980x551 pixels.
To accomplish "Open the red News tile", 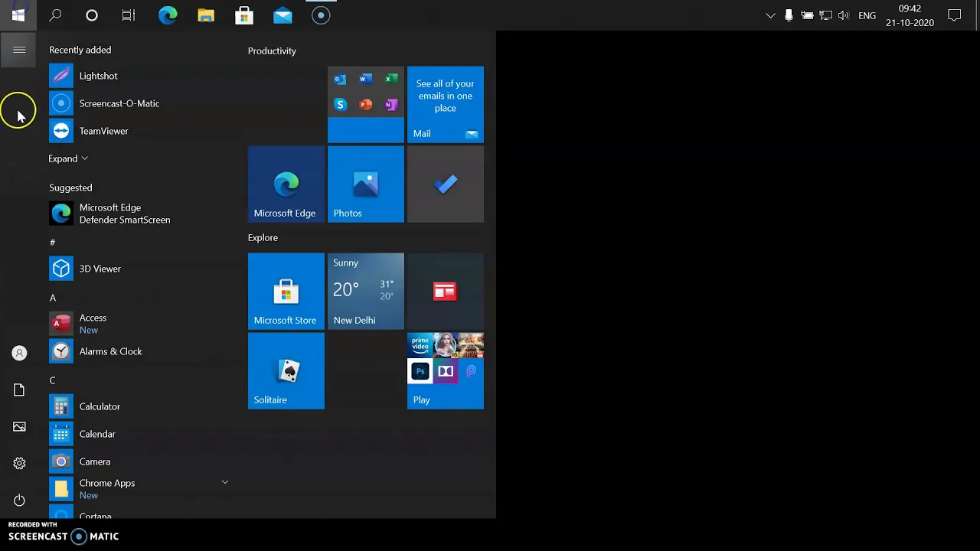I will tap(446, 292).
